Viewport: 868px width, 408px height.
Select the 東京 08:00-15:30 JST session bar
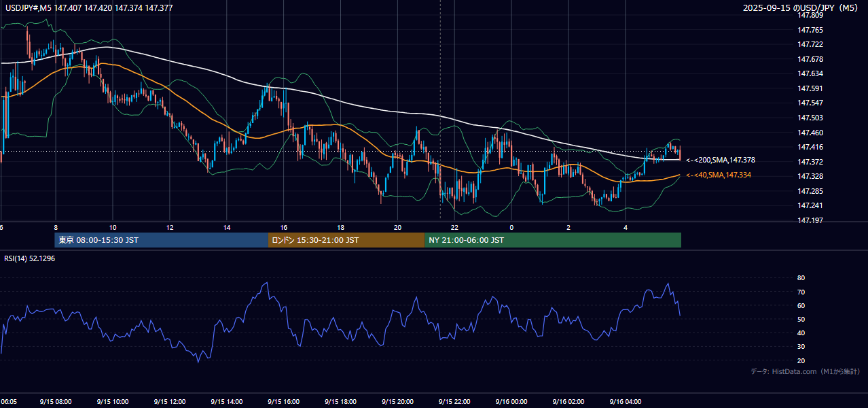[x=162, y=240]
